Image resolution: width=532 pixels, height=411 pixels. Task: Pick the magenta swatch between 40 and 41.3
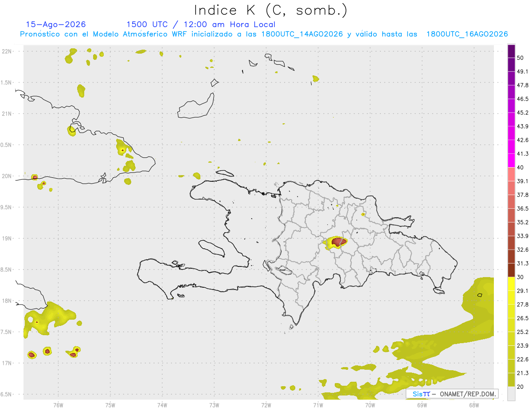point(512,161)
